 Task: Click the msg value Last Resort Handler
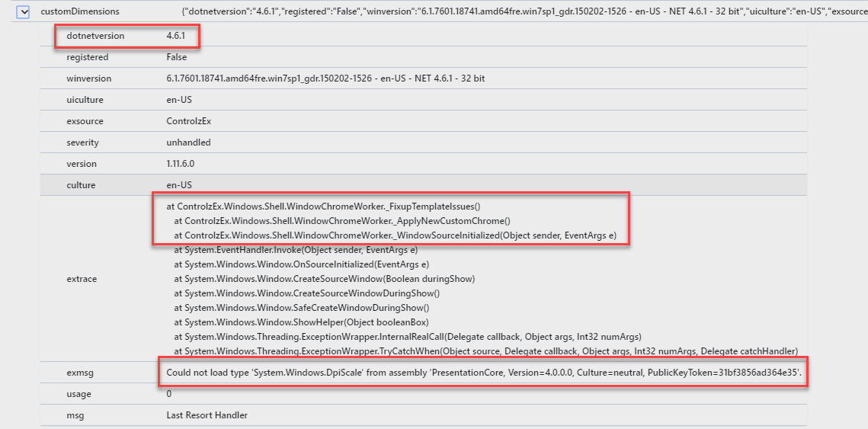point(207,415)
